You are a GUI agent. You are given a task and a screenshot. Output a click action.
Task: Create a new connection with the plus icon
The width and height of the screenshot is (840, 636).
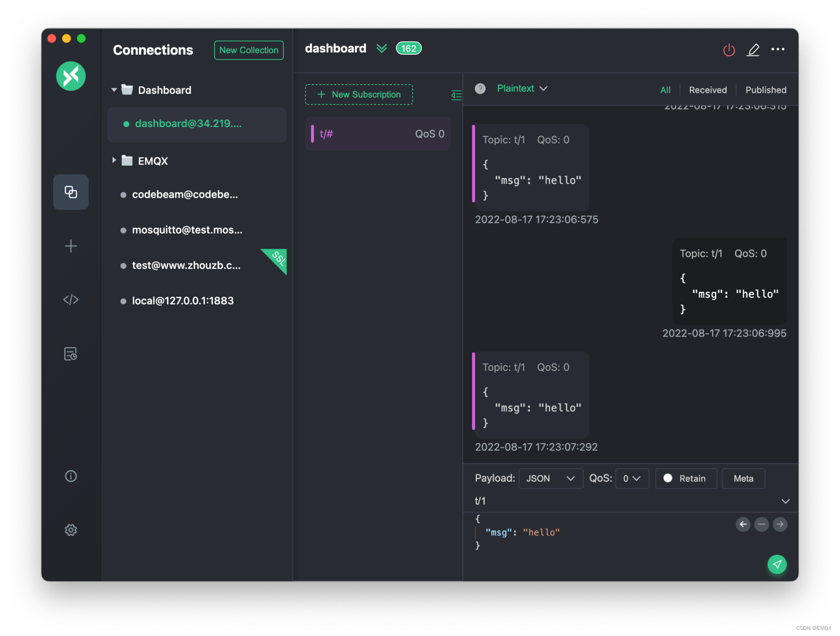(x=71, y=246)
